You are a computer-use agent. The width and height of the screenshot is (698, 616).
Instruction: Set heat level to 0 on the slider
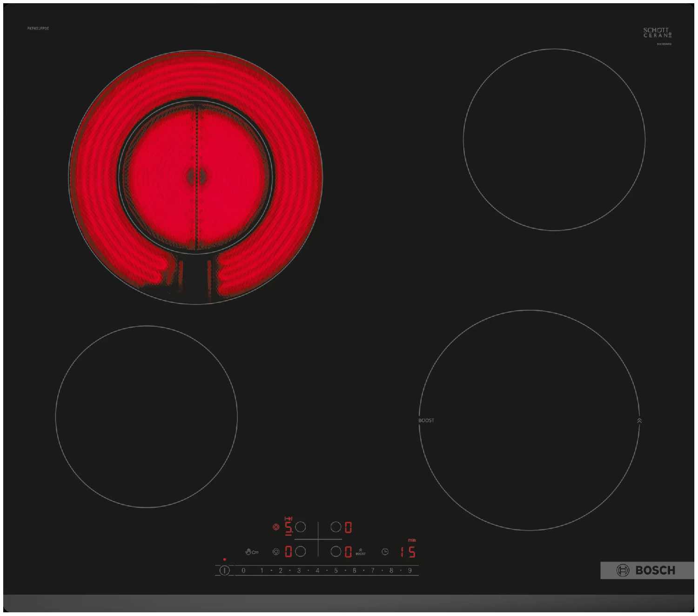click(243, 570)
